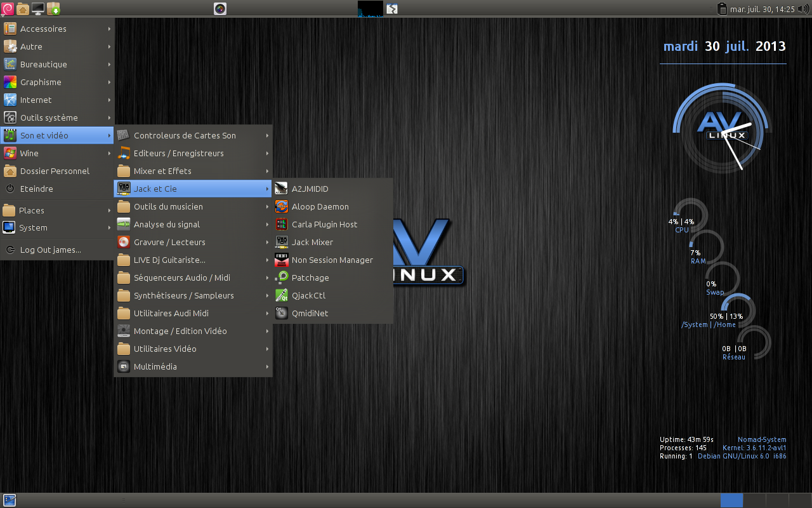
Task: Click Log Out james...
Action: pyautogui.click(x=57, y=250)
